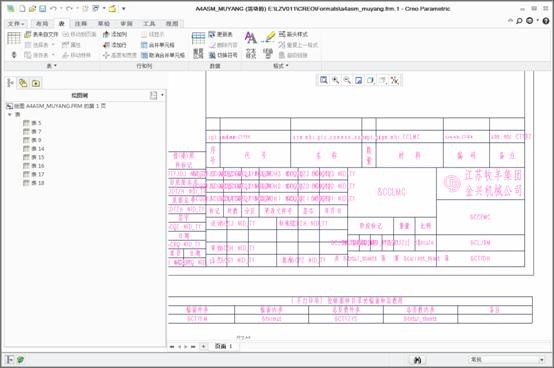Click the 添加列 (add column) button
Image resolution: width=554 pixels, height=368 pixels.
[x=115, y=34]
